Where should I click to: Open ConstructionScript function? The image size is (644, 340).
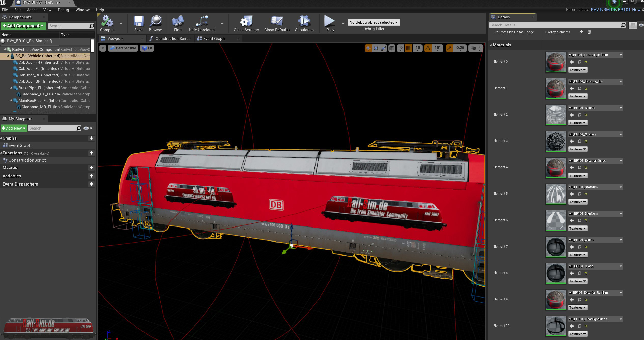[27, 160]
